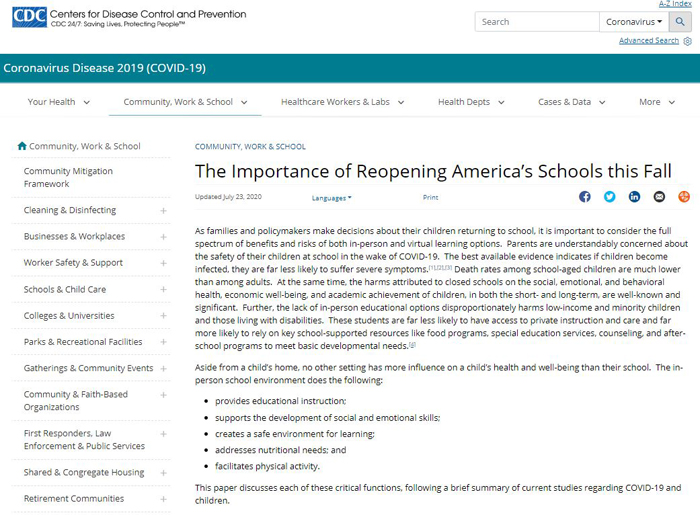The image size is (700, 515).
Task: Click footnote 4 after 'developmental needs'
Action: [x=412, y=344]
